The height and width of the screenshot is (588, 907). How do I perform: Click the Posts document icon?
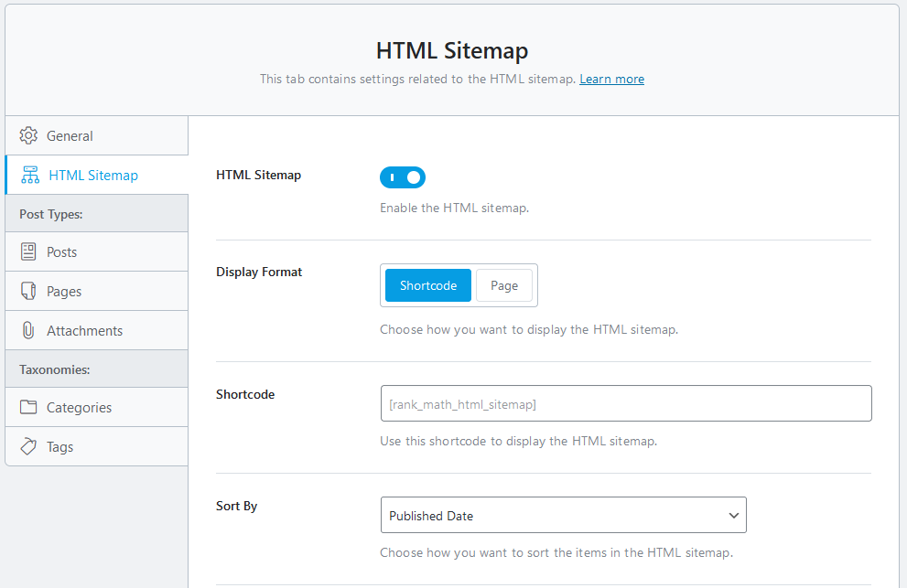pos(28,251)
